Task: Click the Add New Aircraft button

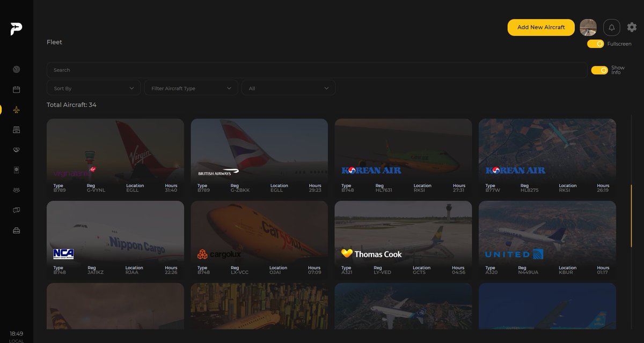Action: coord(541,27)
